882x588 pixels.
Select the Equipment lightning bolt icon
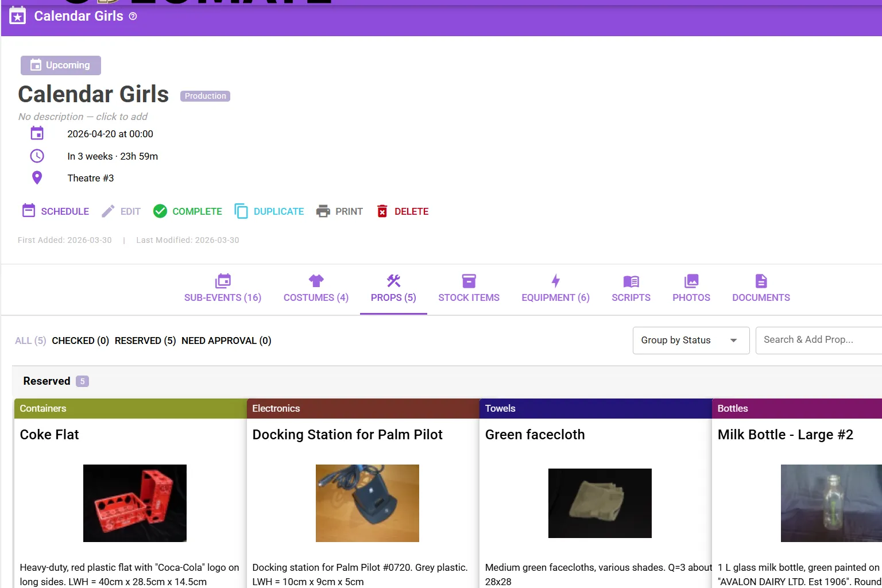pos(555,281)
